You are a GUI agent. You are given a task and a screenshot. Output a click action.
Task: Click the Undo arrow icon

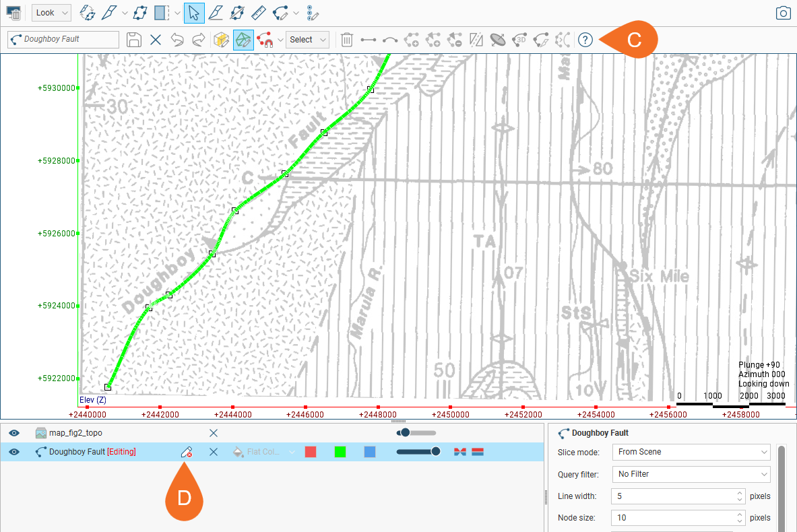click(177, 40)
